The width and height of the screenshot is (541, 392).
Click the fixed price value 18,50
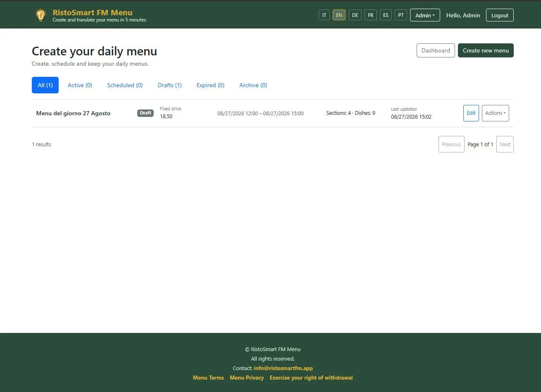pos(166,116)
